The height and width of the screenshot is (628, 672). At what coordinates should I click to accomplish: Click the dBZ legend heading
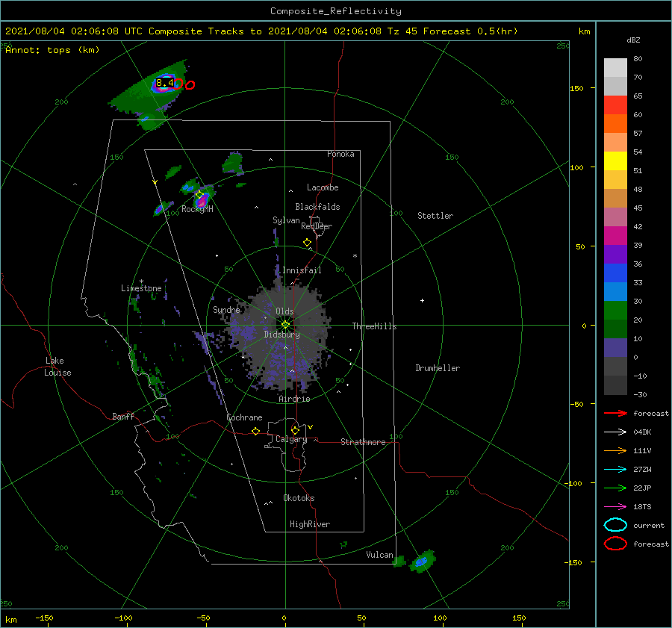633,40
